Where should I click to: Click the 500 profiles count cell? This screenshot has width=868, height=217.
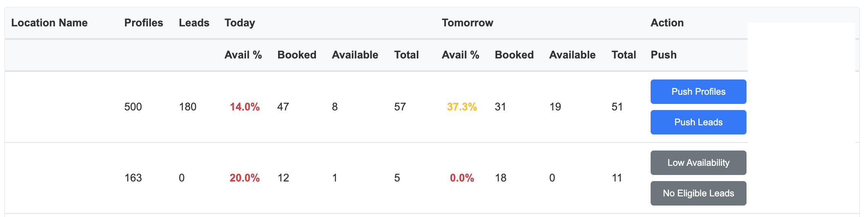coord(133,107)
